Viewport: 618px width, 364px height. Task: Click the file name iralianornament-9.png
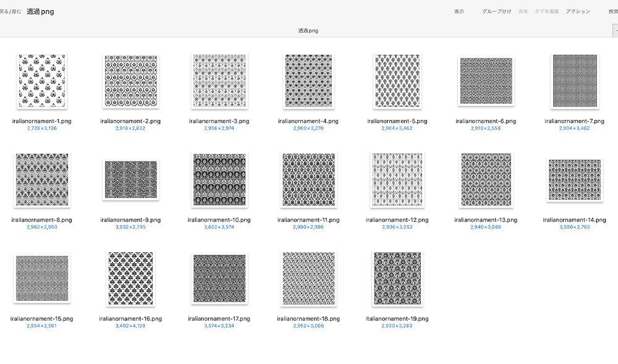(130, 220)
